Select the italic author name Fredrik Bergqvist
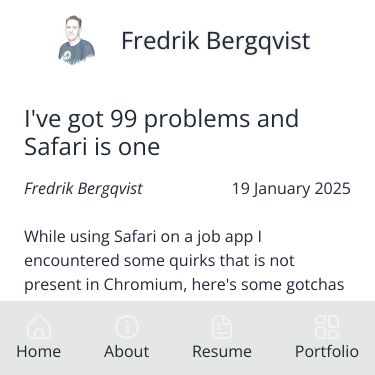The height and width of the screenshot is (375, 375). point(83,189)
